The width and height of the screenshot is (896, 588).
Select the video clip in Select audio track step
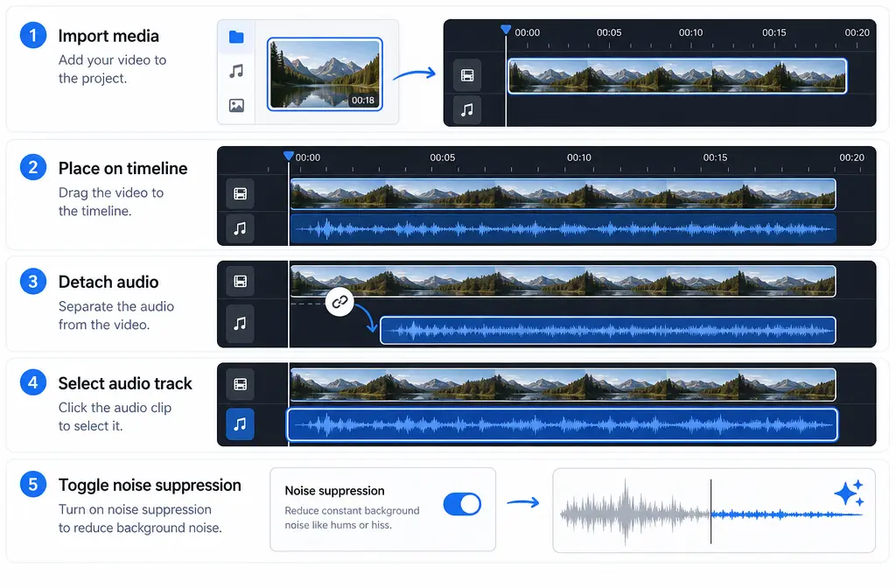(563, 384)
